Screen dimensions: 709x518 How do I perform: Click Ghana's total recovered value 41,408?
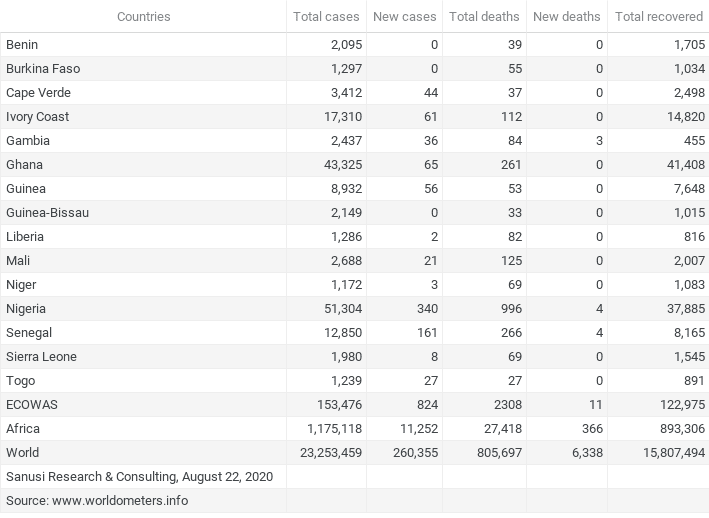tap(681, 165)
